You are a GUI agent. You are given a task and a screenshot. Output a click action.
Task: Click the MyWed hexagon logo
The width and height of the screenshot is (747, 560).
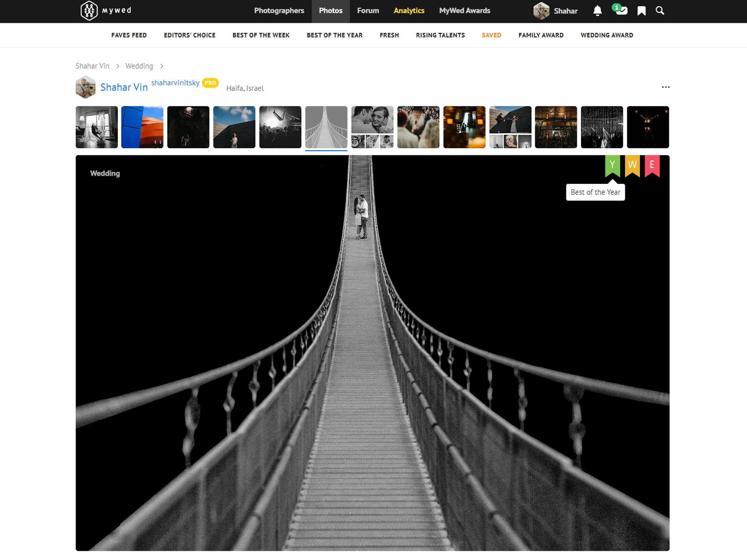[x=89, y=11]
